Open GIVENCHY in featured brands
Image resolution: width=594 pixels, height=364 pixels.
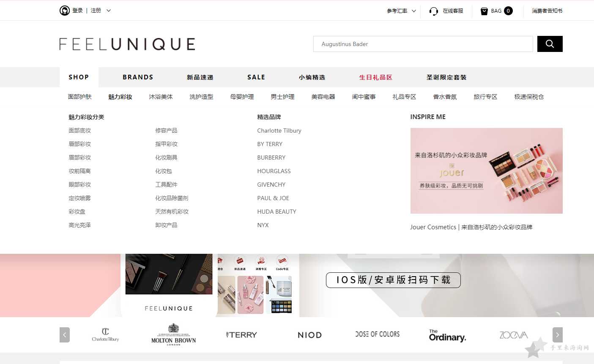pos(271,185)
